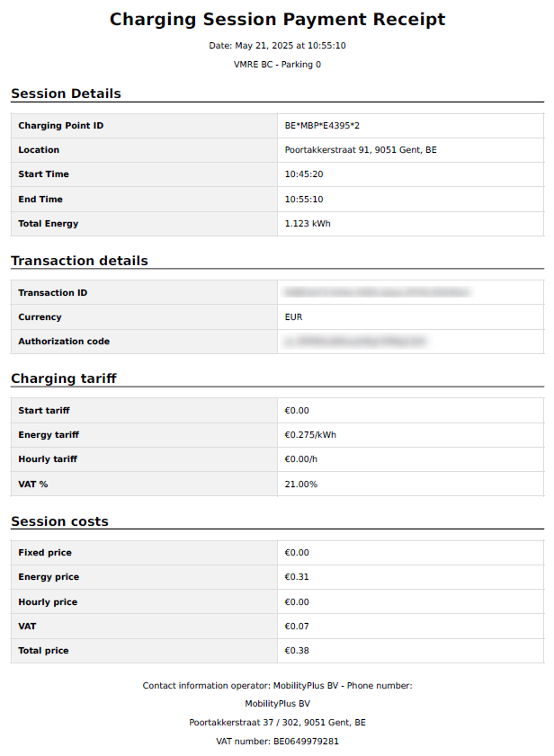Image resolution: width=554 pixels, height=756 pixels.
Task: Click the blurred Authorization code value
Action: pyautogui.click(x=355, y=342)
